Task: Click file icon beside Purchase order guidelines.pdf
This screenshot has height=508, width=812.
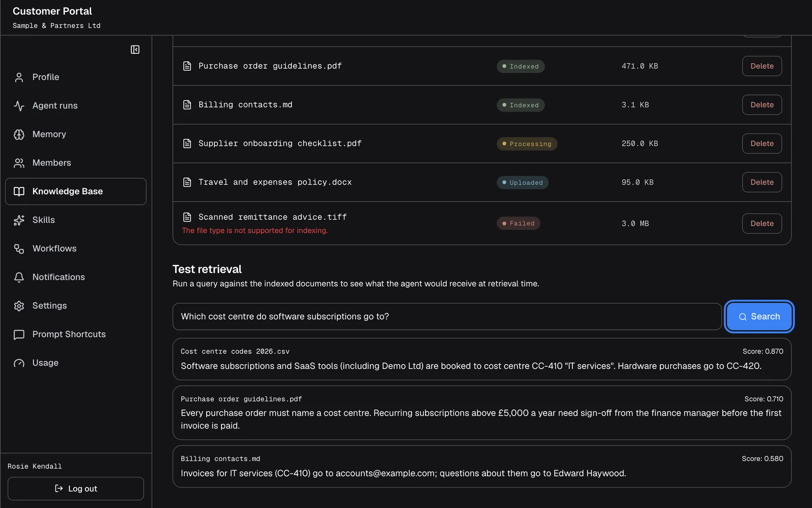Action: pos(187,66)
